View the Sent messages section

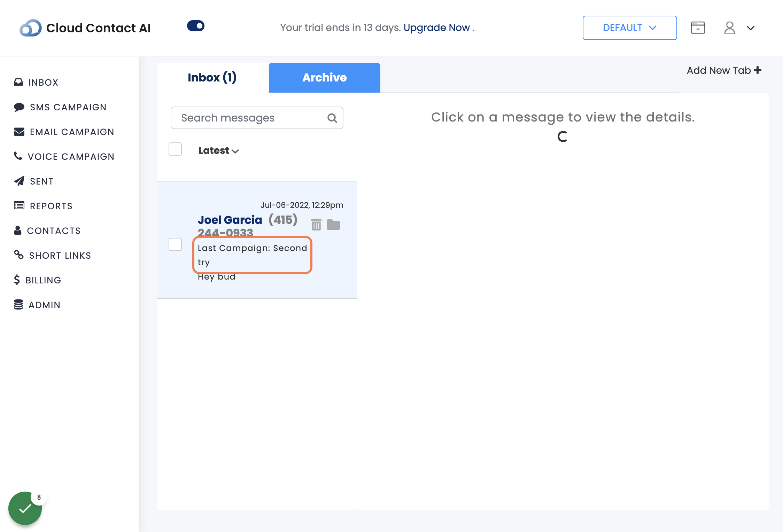click(33, 181)
